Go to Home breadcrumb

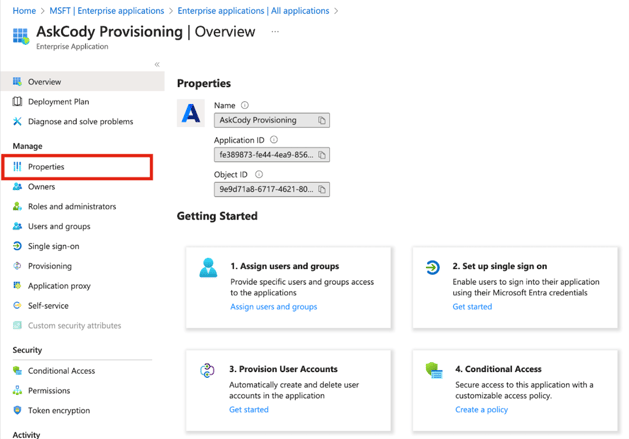(x=24, y=11)
